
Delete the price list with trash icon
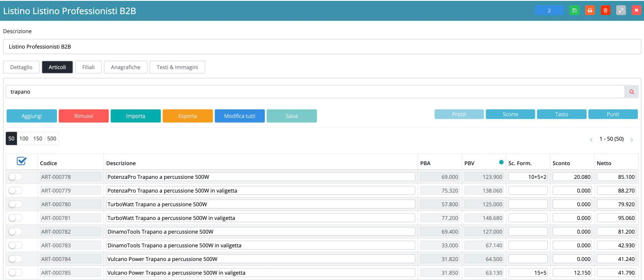tap(605, 11)
